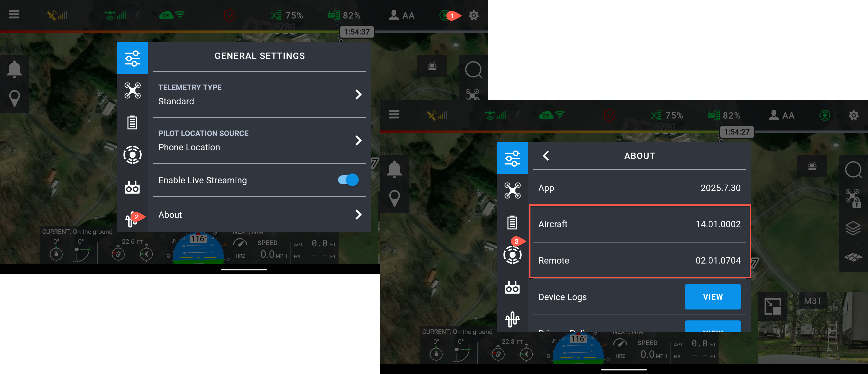Tap map location pin in General Settings screenshot
The height and width of the screenshot is (374, 868).
click(x=14, y=99)
